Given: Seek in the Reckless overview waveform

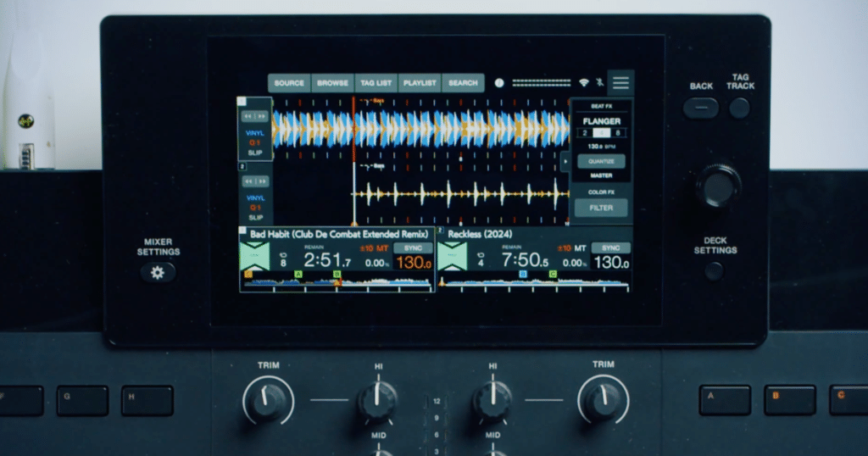Looking at the screenshot, I should pos(535,283).
